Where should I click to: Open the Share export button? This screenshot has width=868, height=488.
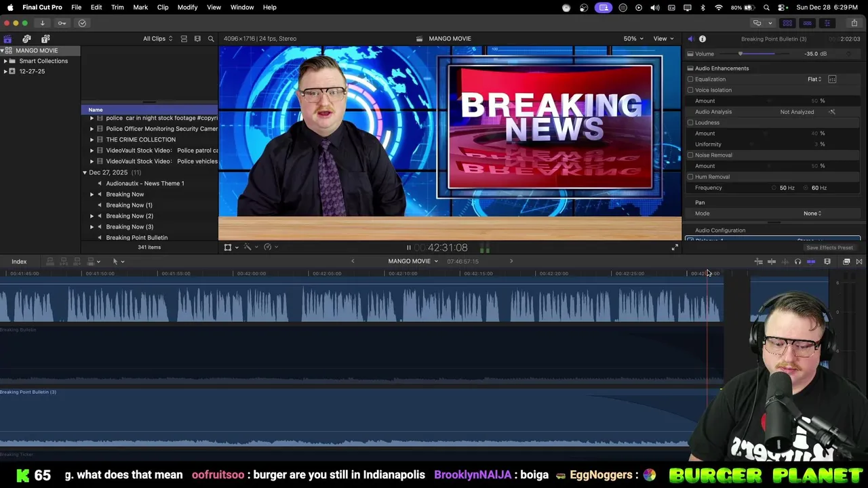854,23
